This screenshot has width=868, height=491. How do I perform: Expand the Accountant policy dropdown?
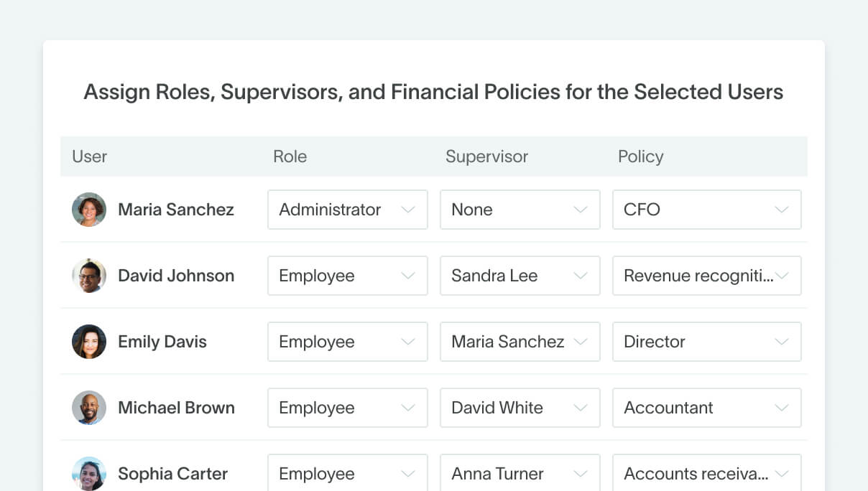click(706, 408)
